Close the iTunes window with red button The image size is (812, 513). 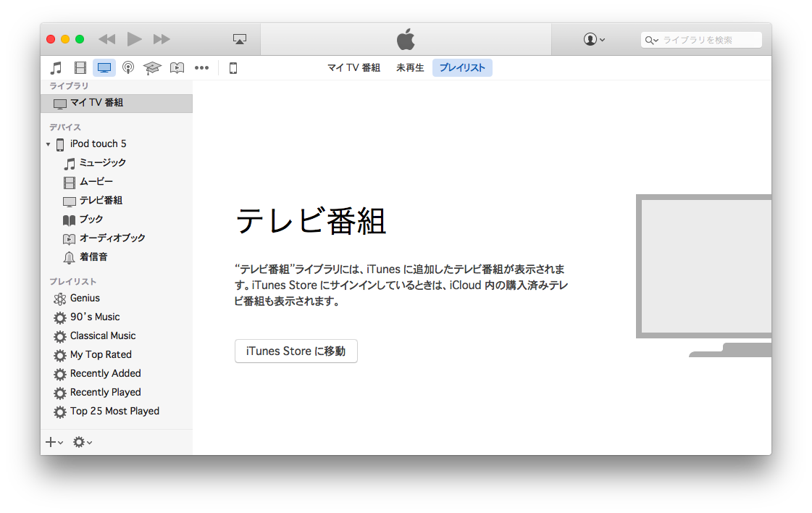[x=51, y=39]
